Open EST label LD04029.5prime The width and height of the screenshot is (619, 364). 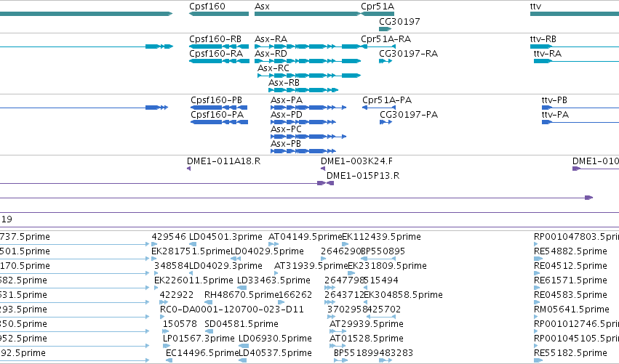pyautogui.click(x=267, y=251)
